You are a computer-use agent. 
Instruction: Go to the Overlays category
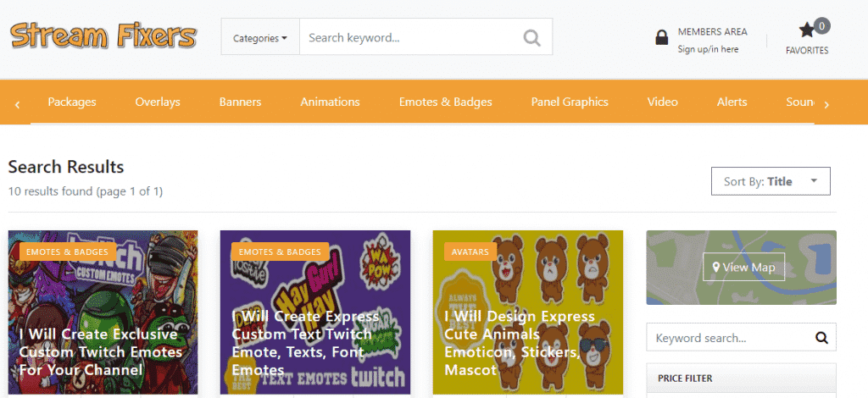point(158,102)
